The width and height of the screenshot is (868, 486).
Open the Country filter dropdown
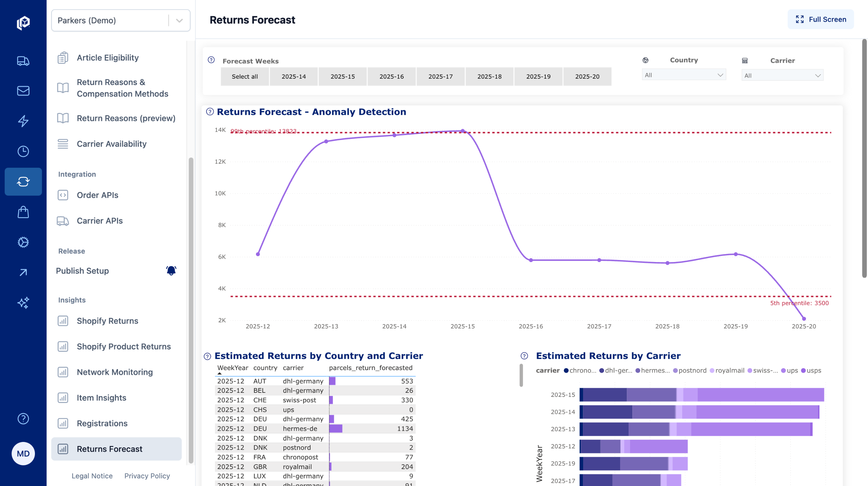pyautogui.click(x=684, y=75)
